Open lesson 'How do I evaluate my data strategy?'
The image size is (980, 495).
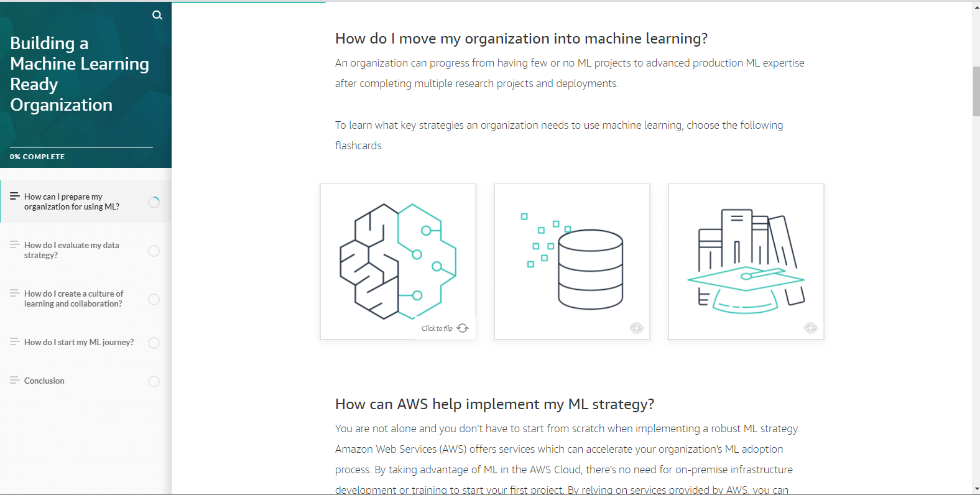coord(86,250)
